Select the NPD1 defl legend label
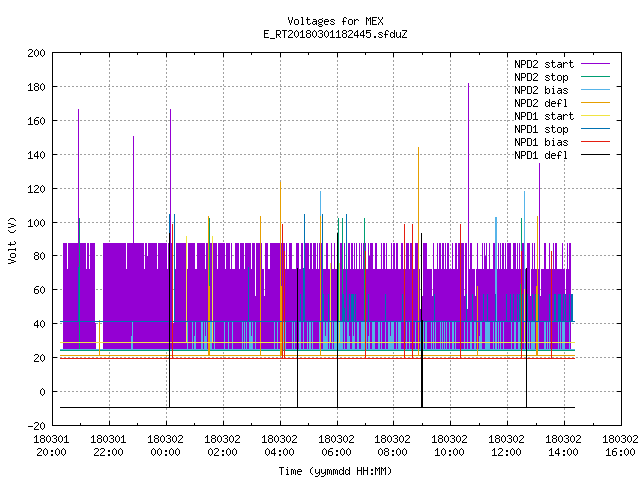Viewport: 640px width, 480px height. [541, 155]
